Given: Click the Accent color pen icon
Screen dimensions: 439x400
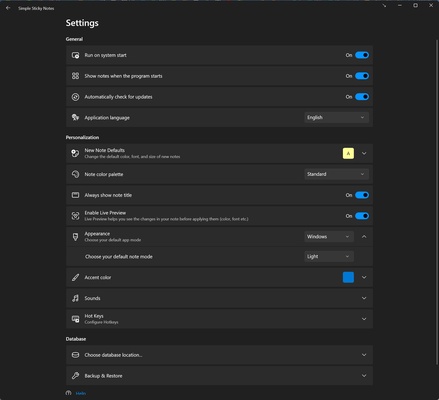Looking at the screenshot, I should 76,277.
